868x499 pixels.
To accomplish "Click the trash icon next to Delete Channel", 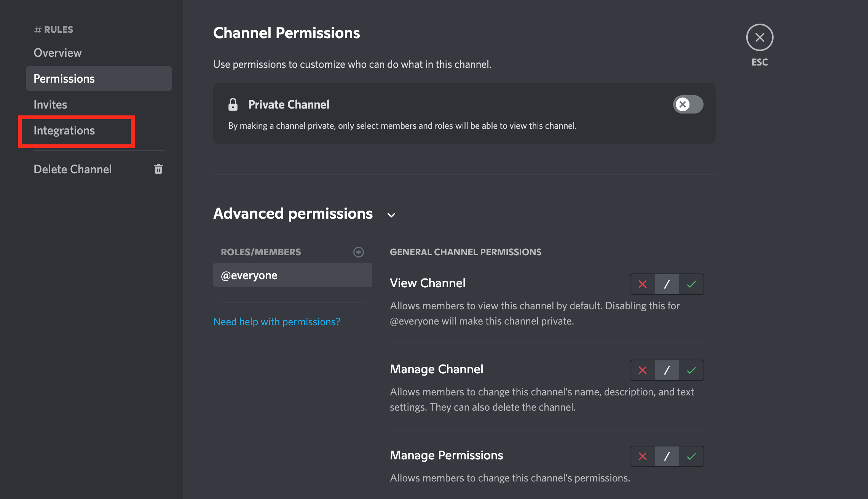I will click(x=158, y=169).
